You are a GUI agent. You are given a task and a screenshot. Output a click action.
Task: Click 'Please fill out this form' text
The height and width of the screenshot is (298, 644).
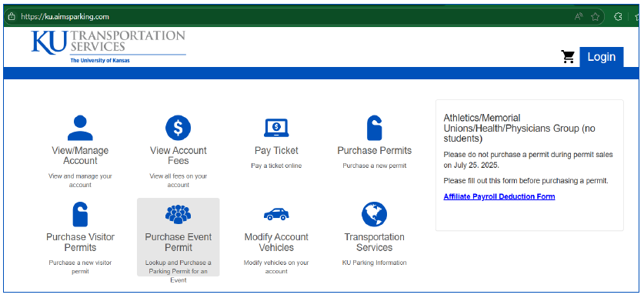pos(526,180)
